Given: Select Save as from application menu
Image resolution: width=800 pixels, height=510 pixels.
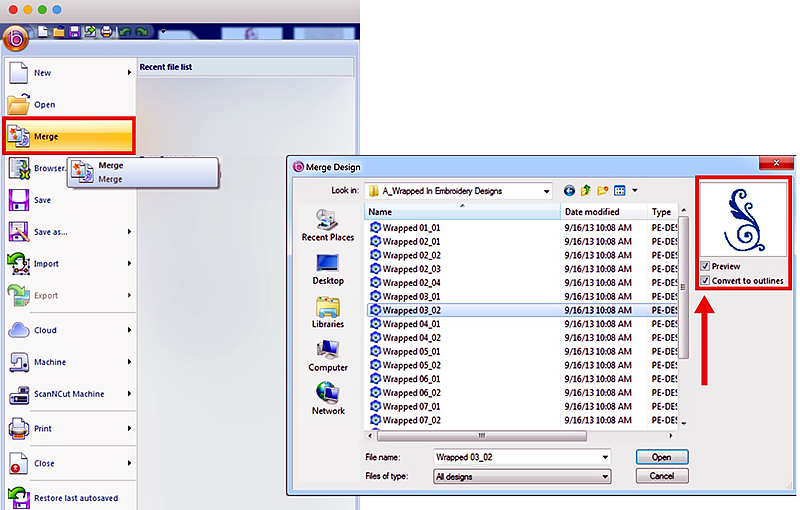Looking at the screenshot, I should [49, 232].
